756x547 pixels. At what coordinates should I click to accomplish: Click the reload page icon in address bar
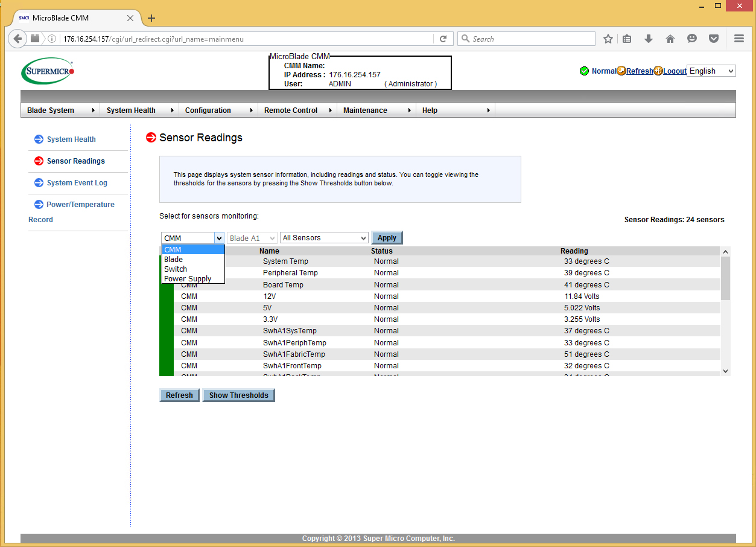[443, 39]
